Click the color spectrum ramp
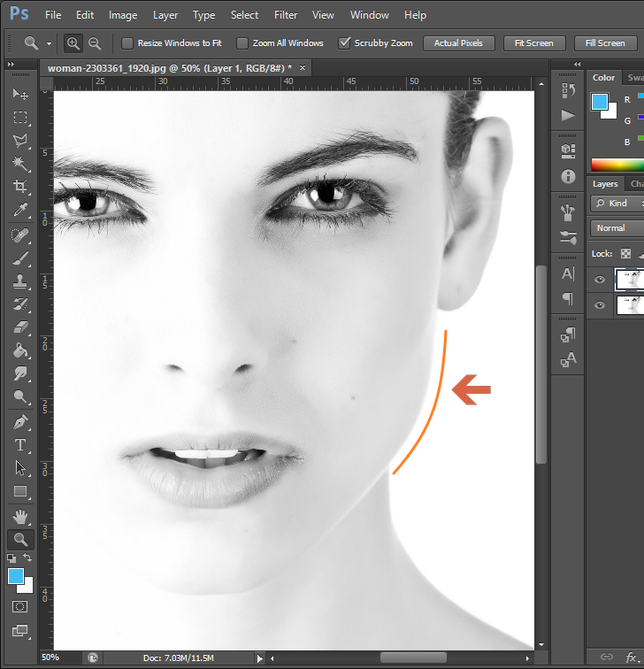This screenshot has height=669, width=644. (617, 165)
